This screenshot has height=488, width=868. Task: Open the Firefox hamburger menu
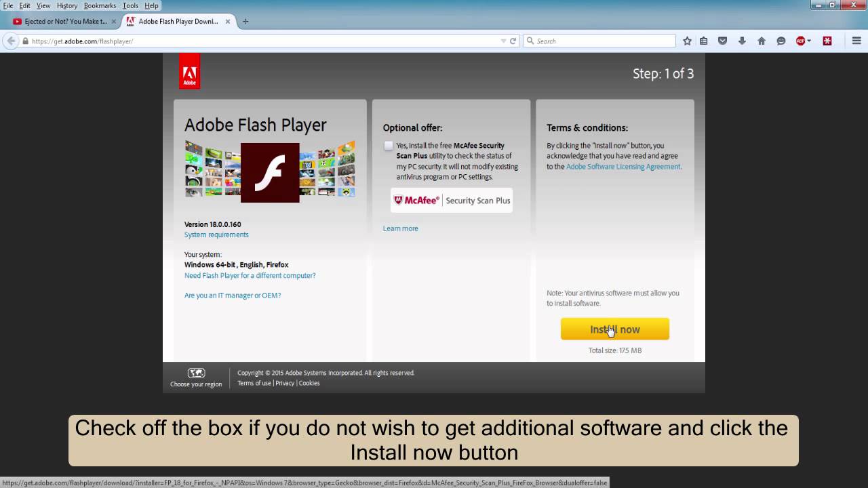click(857, 41)
